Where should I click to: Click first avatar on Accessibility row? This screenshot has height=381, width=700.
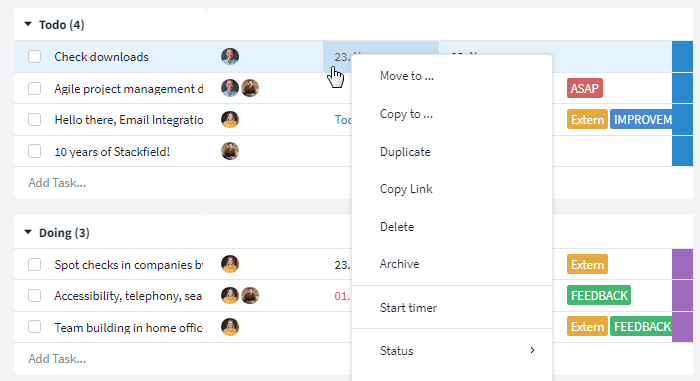coord(230,295)
